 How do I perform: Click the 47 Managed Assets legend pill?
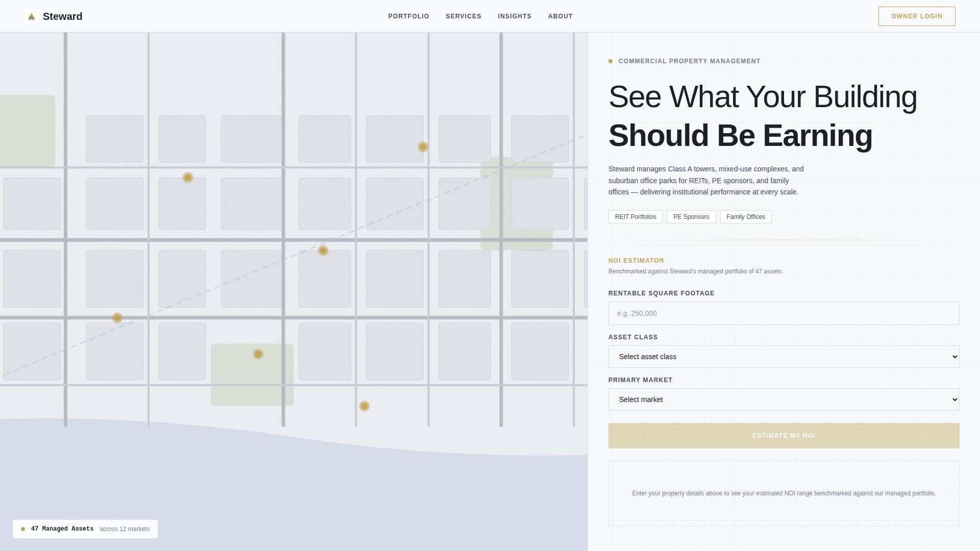[x=85, y=529]
